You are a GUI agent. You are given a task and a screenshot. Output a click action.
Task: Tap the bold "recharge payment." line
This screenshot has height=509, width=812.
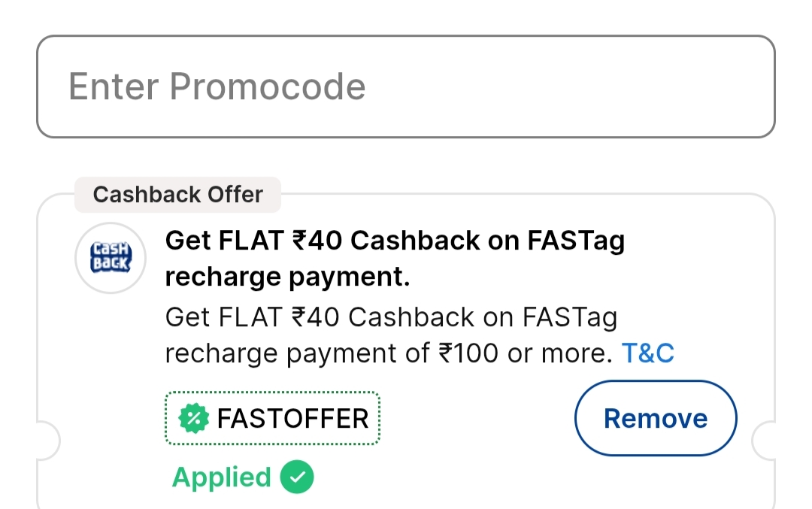[287, 277]
